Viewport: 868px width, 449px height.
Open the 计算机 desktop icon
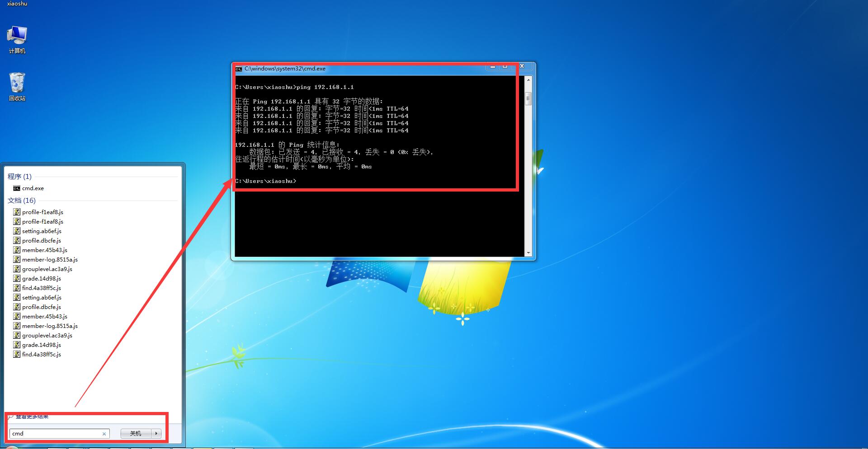[x=17, y=40]
